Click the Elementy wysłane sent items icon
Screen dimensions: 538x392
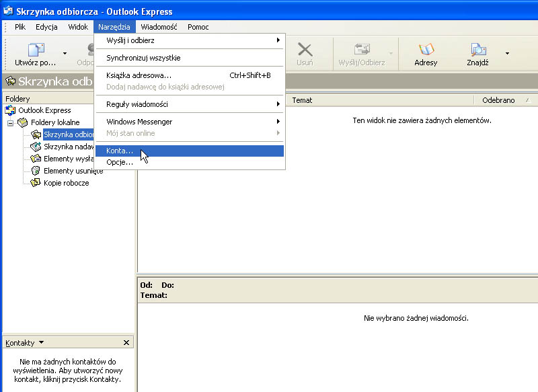click(x=36, y=159)
